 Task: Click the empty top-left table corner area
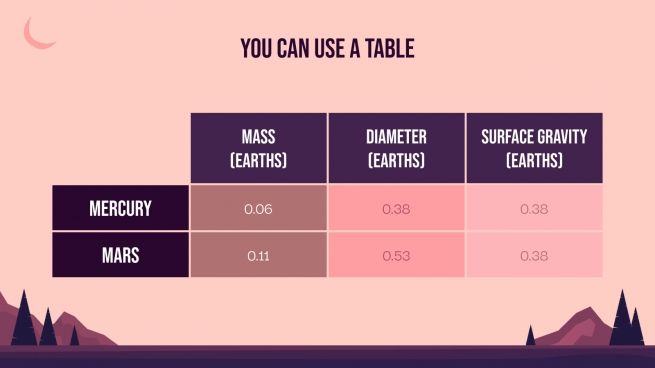click(120, 148)
